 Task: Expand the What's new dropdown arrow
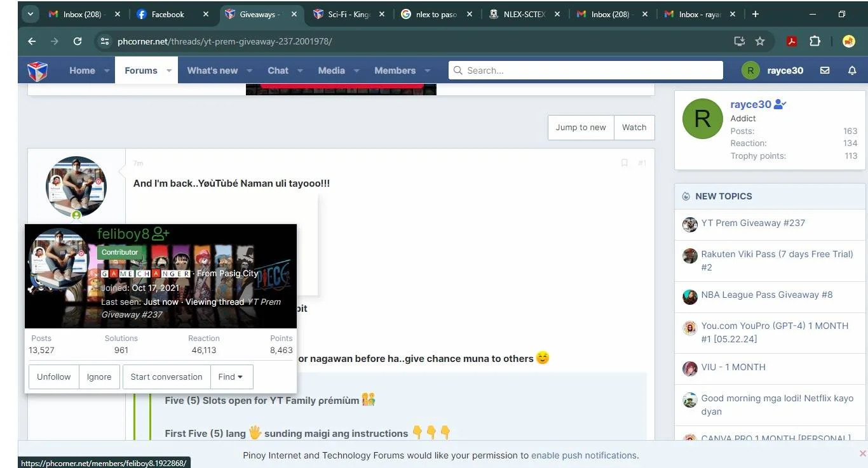(250, 70)
